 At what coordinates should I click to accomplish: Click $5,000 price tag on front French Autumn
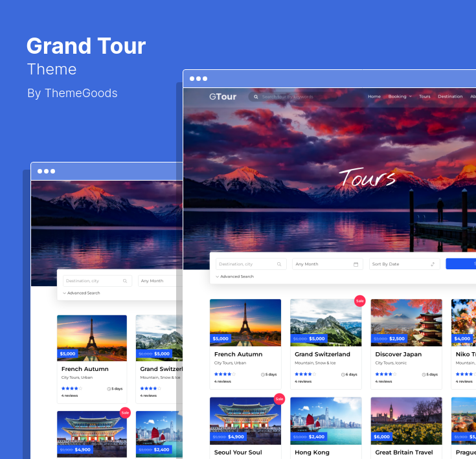[x=220, y=339]
